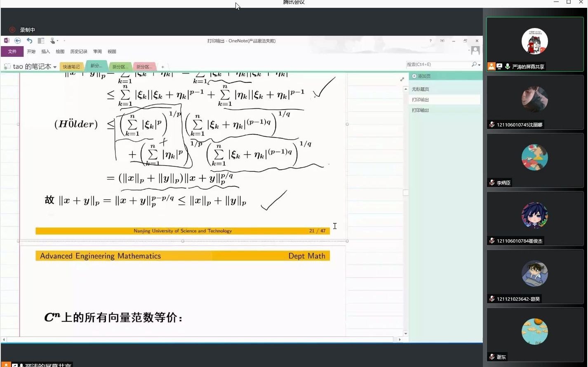Switch to the 绘图 ribbon tab
The width and height of the screenshot is (588, 367).
click(60, 51)
